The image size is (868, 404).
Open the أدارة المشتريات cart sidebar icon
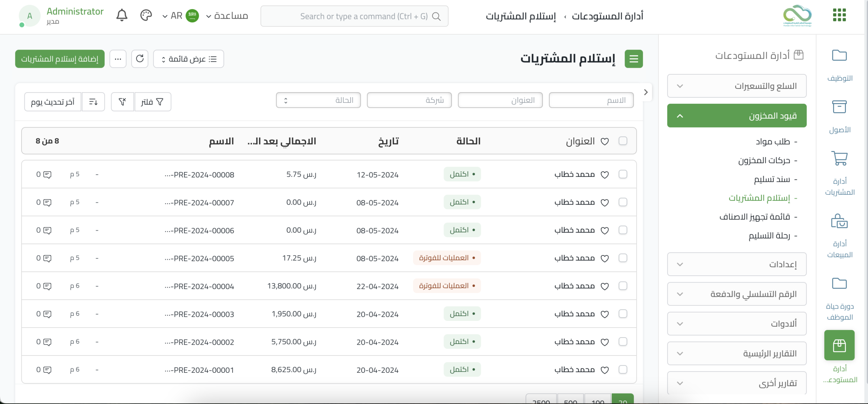(x=839, y=158)
